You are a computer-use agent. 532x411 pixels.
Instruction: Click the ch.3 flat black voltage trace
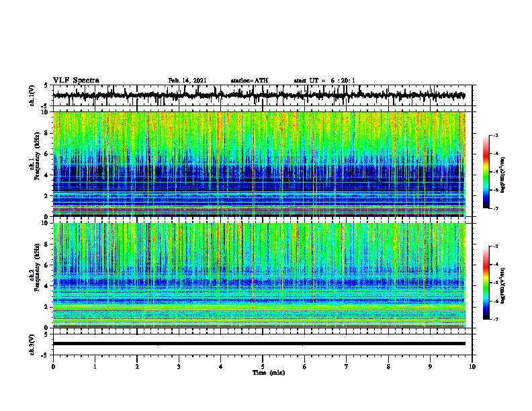259,344
